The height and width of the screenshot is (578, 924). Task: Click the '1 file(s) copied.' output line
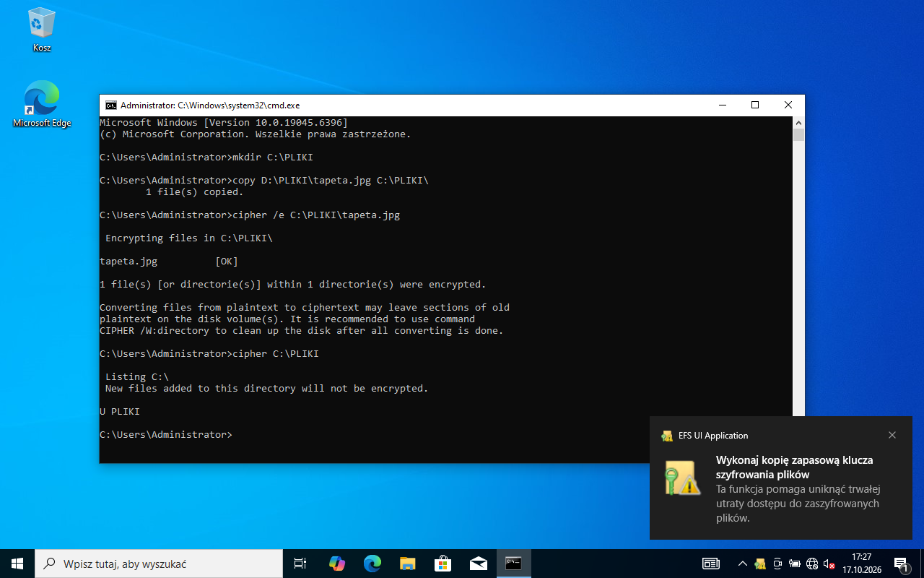pos(195,192)
